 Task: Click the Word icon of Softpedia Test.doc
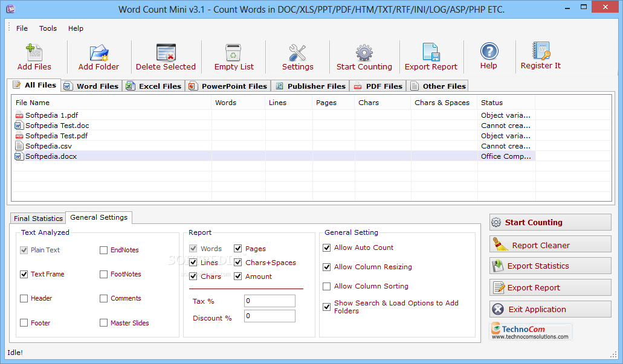coord(19,126)
